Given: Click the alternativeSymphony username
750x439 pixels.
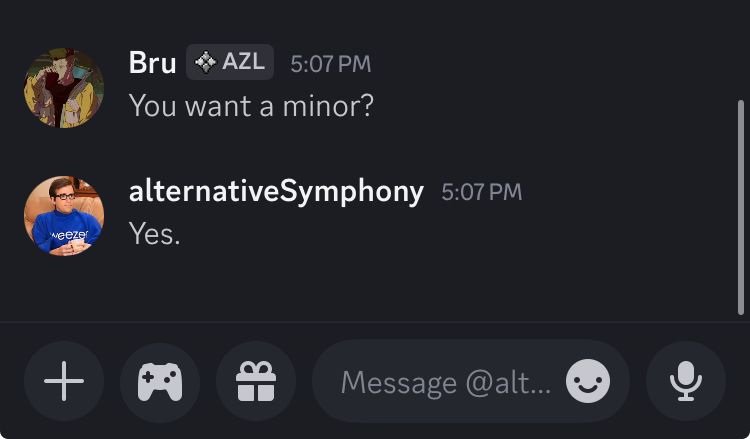Looking at the screenshot, I should click(x=276, y=190).
